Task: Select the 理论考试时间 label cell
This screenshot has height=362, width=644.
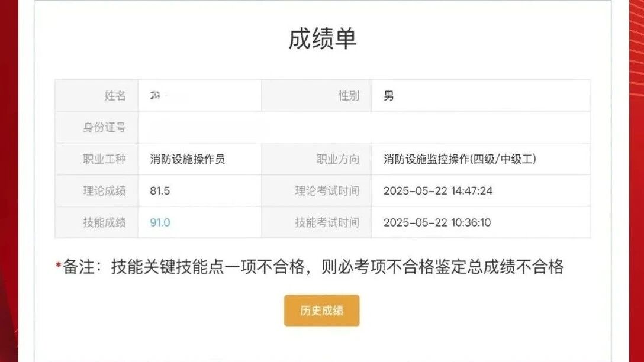Action: (x=327, y=191)
